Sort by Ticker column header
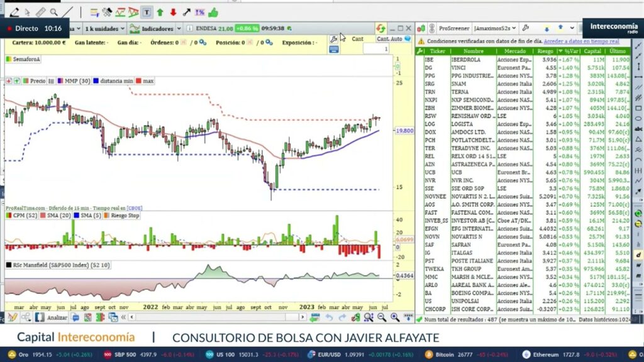Image resolution: width=644 pixels, height=362 pixels. 437,52
